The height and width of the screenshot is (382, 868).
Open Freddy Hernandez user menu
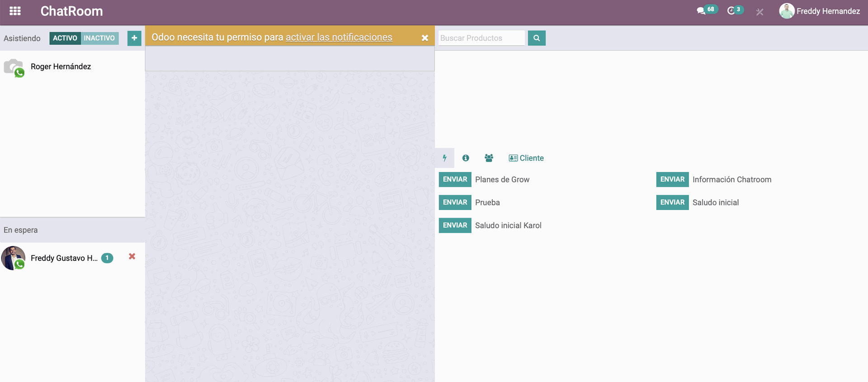click(819, 11)
